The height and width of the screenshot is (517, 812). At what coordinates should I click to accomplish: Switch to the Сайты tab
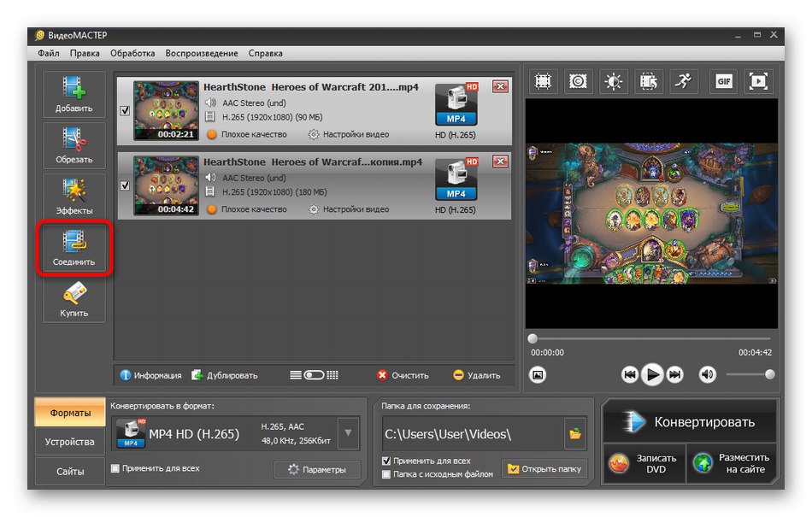point(70,472)
